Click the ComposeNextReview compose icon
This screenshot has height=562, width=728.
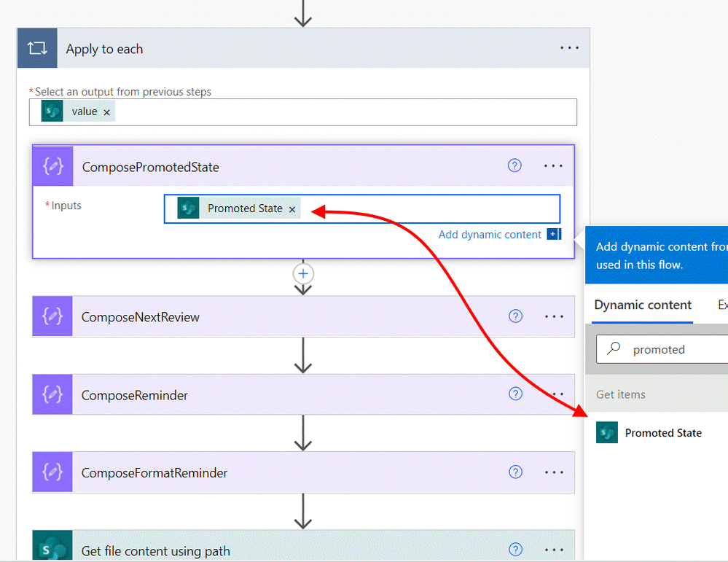coord(52,316)
